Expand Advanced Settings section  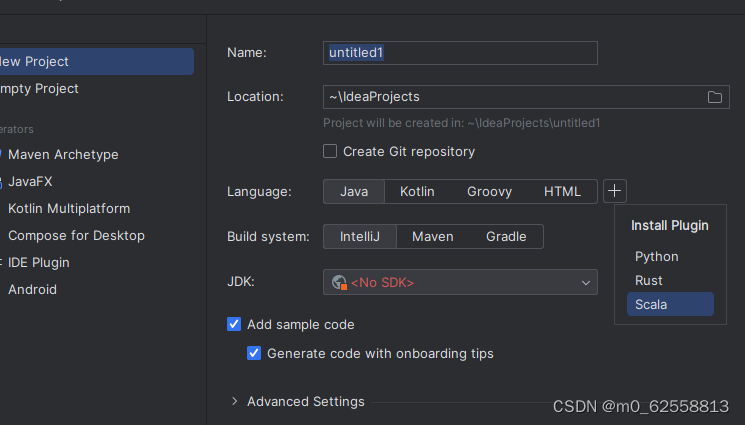235,401
